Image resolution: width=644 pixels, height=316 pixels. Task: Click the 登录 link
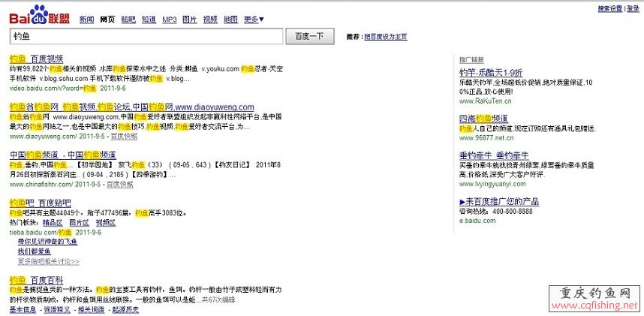633,8
